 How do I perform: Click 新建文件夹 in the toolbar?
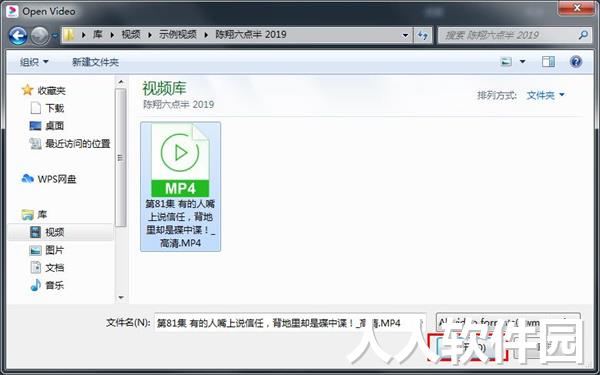tap(95, 62)
